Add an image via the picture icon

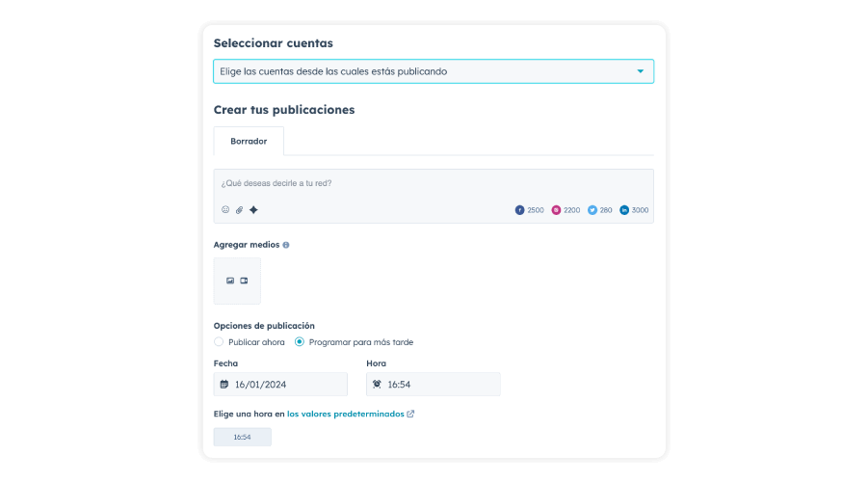(x=230, y=281)
